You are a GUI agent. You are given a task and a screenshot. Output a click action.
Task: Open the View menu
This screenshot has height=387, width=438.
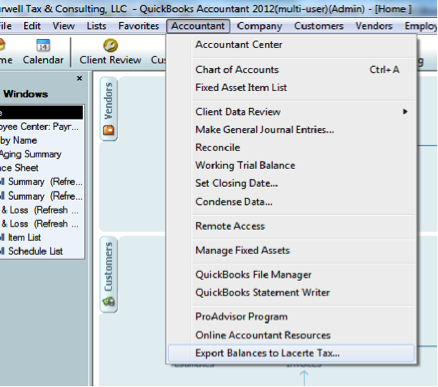pyautogui.click(x=64, y=26)
